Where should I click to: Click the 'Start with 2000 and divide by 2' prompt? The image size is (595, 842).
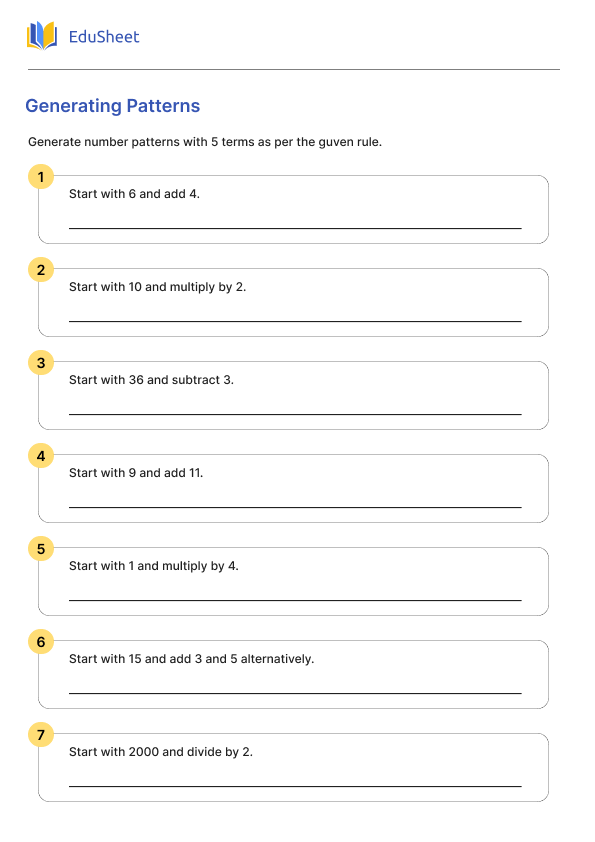(161, 752)
